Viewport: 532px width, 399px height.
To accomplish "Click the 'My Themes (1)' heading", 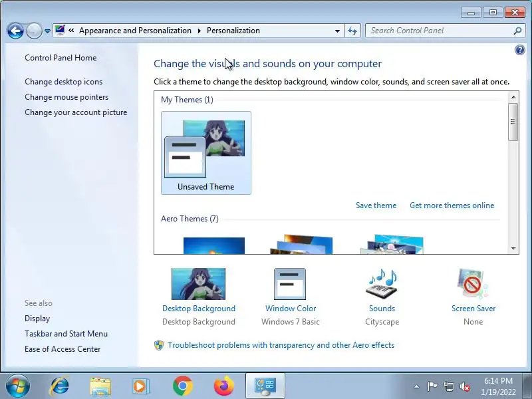I will pos(187,100).
